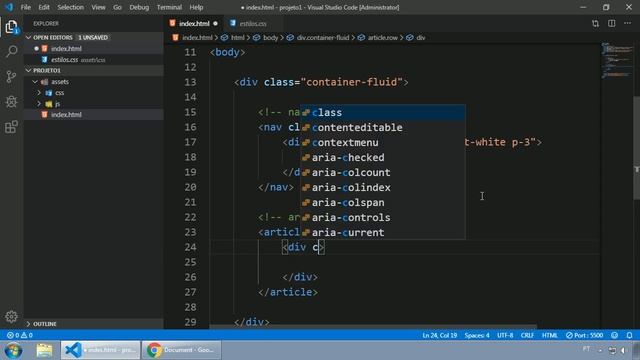Screen dimensions: 640x360
Task: Open the feedback smiley in status bar
Action: (615, 335)
